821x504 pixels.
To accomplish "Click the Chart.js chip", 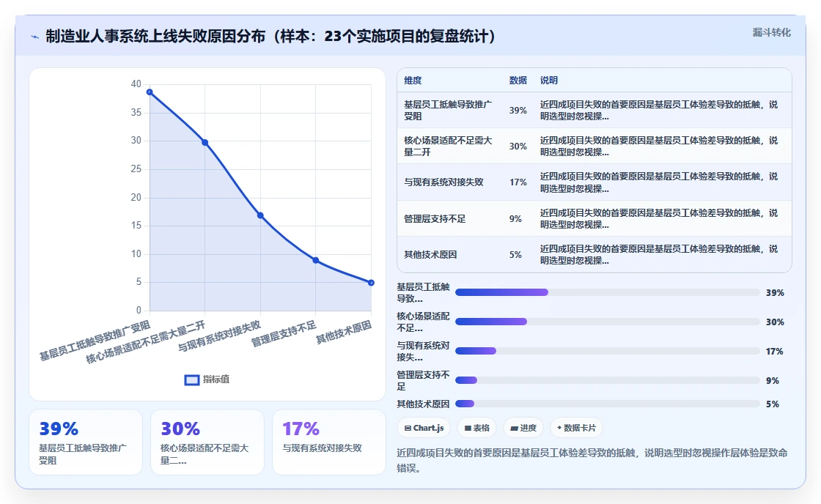I will pyautogui.click(x=424, y=428).
